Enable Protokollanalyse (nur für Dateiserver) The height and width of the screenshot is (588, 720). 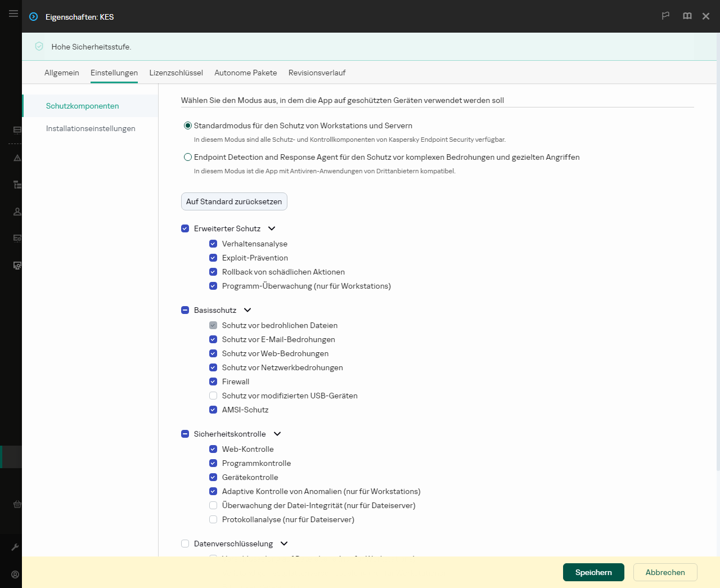pos(213,519)
